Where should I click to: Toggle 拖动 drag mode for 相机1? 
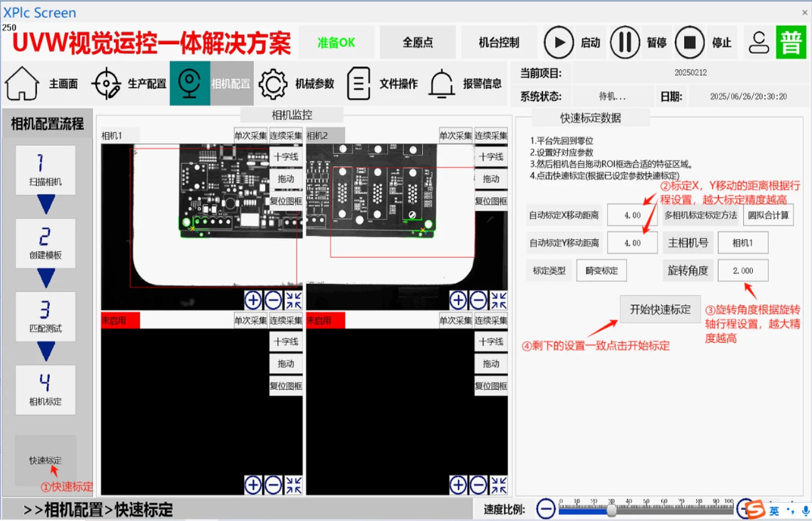(286, 179)
